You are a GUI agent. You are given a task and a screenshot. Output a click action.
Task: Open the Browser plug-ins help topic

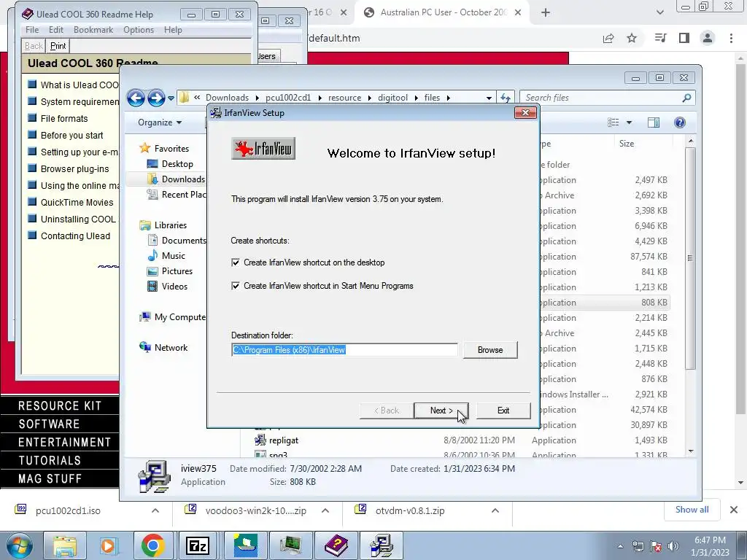click(74, 169)
